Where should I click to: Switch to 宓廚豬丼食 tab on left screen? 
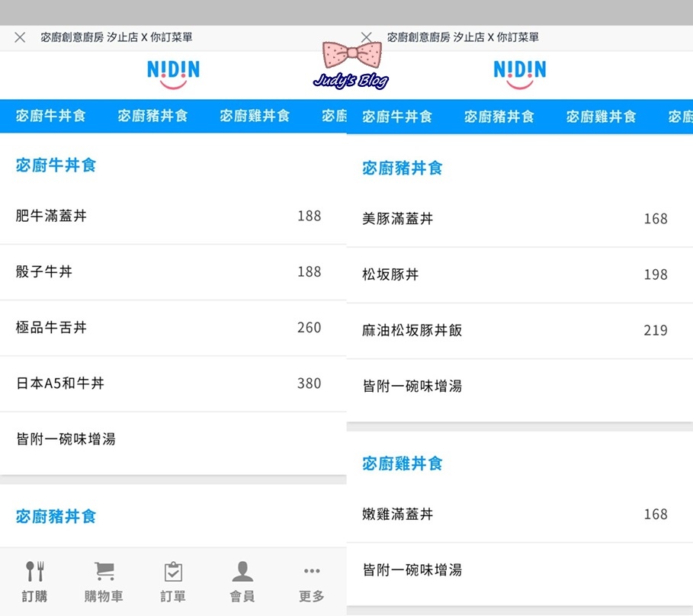pos(153,116)
